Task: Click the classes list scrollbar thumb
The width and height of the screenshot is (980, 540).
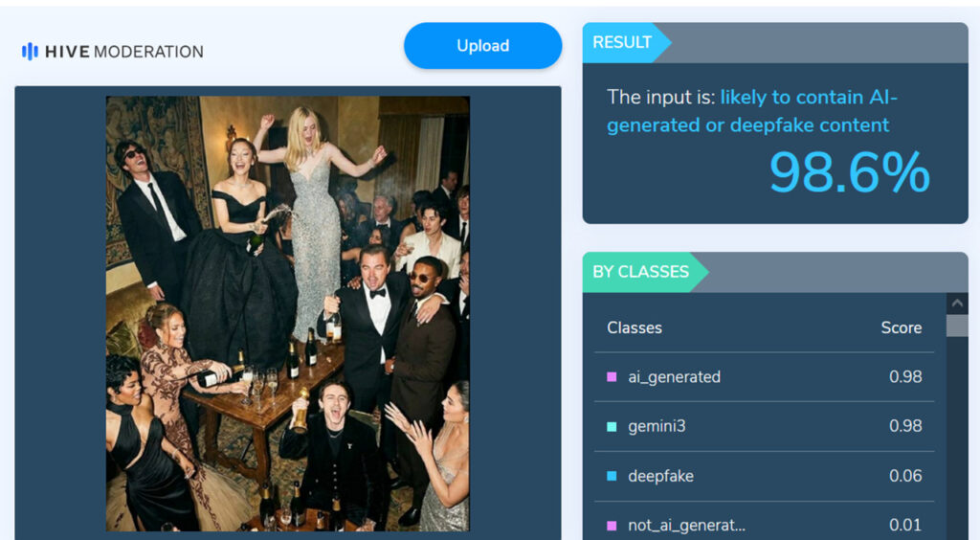Action: tap(957, 326)
